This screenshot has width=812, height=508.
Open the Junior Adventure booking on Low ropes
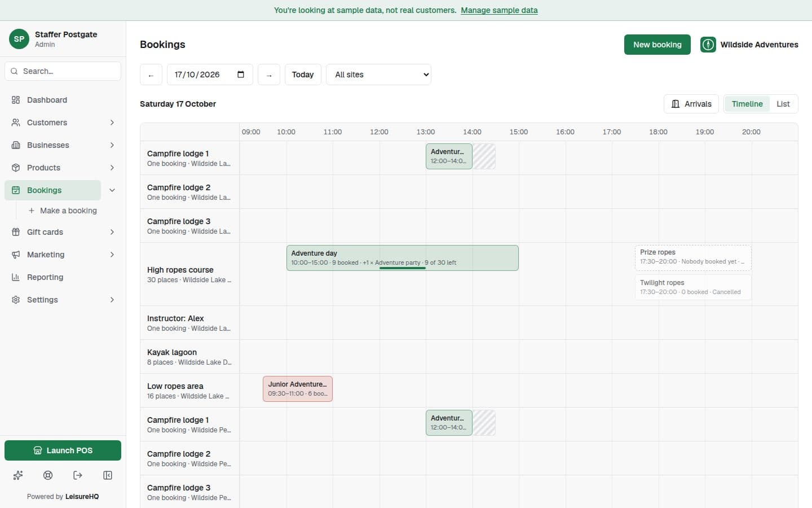pyautogui.click(x=298, y=389)
